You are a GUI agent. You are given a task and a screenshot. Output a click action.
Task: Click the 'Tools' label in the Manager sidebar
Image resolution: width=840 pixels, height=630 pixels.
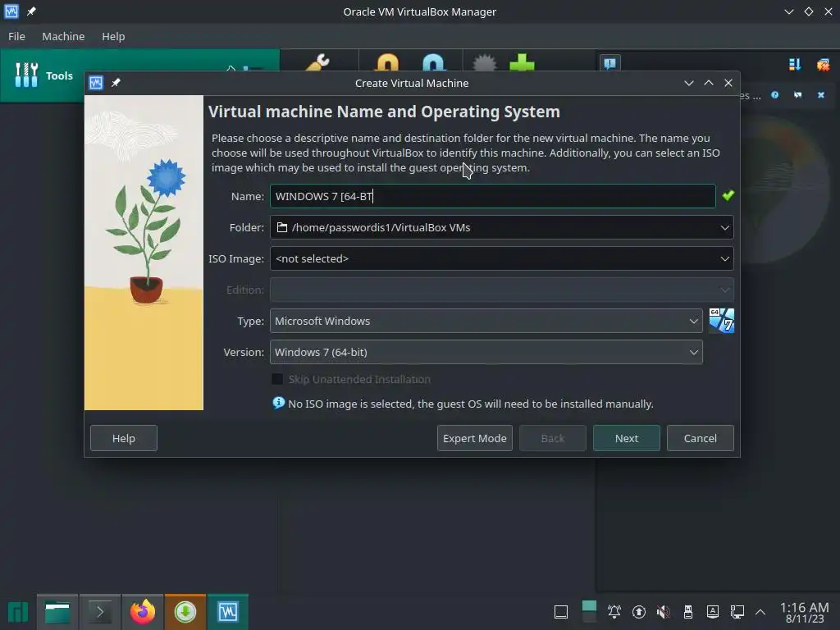pos(59,75)
